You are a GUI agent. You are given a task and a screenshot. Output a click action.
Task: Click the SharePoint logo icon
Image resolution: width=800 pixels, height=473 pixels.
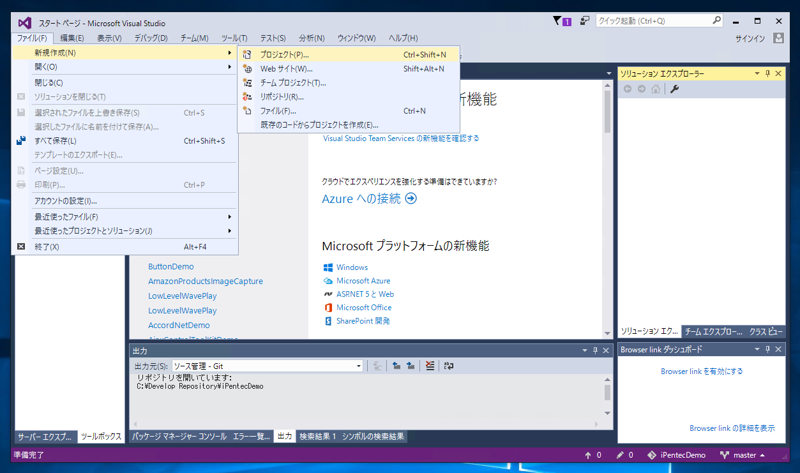tap(328, 321)
